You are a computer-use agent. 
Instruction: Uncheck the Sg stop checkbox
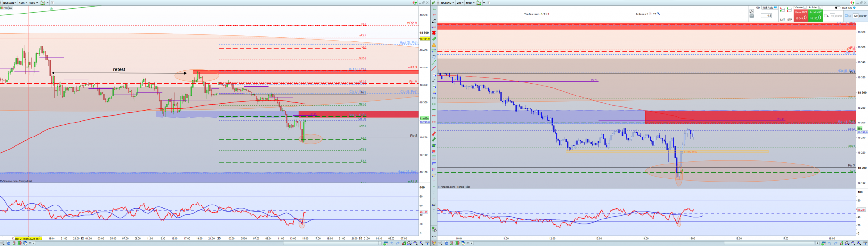(846, 16)
